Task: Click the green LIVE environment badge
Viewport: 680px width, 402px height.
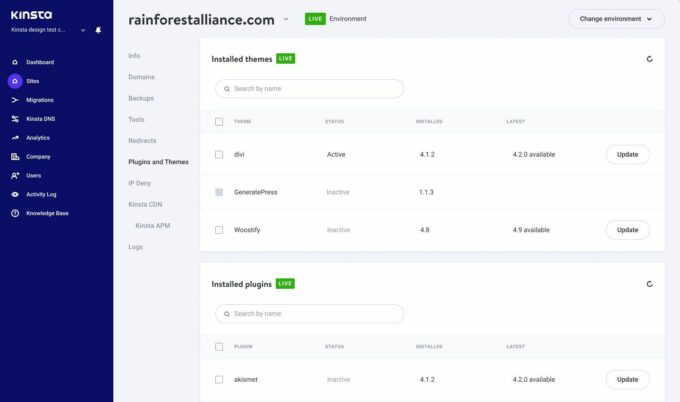Action: tap(315, 19)
